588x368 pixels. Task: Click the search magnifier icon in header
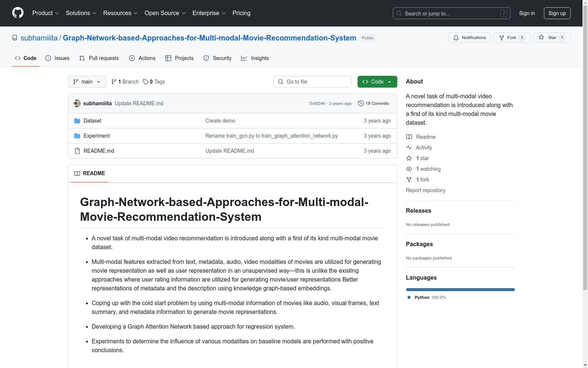coord(399,13)
